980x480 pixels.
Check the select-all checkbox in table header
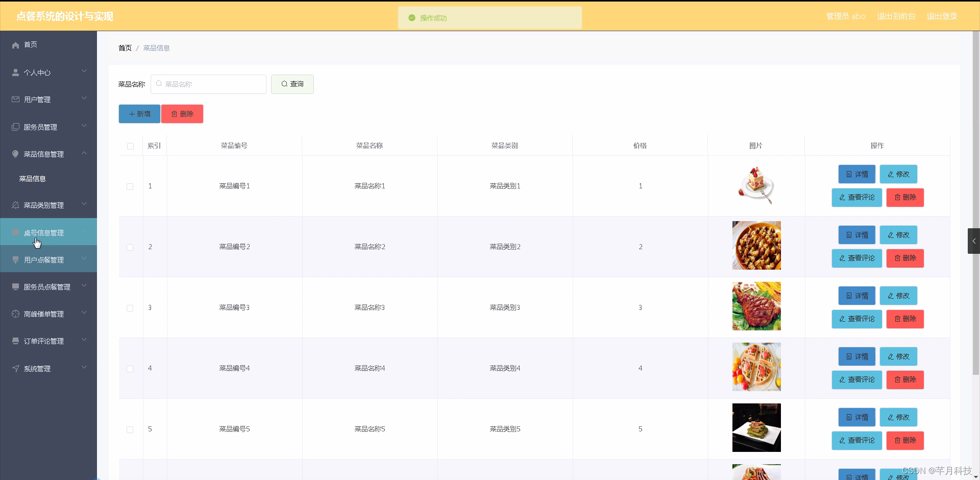(130, 147)
